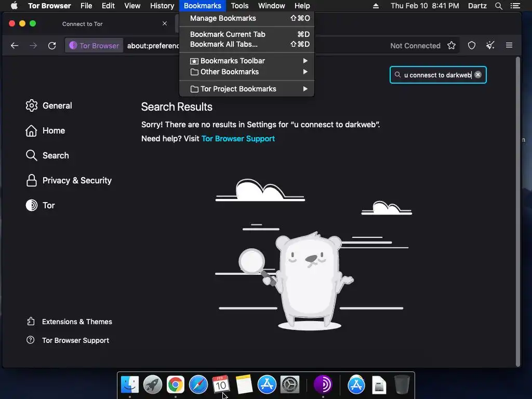This screenshot has width=532, height=399.
Task: Follow the Tor Browser Support help link
Action: click(238, 139)
